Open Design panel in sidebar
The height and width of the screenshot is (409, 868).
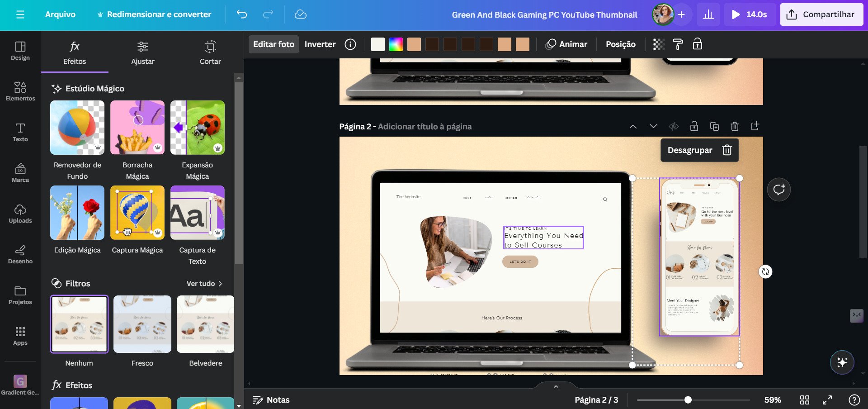pyautogui.click(x=20, y=51)
